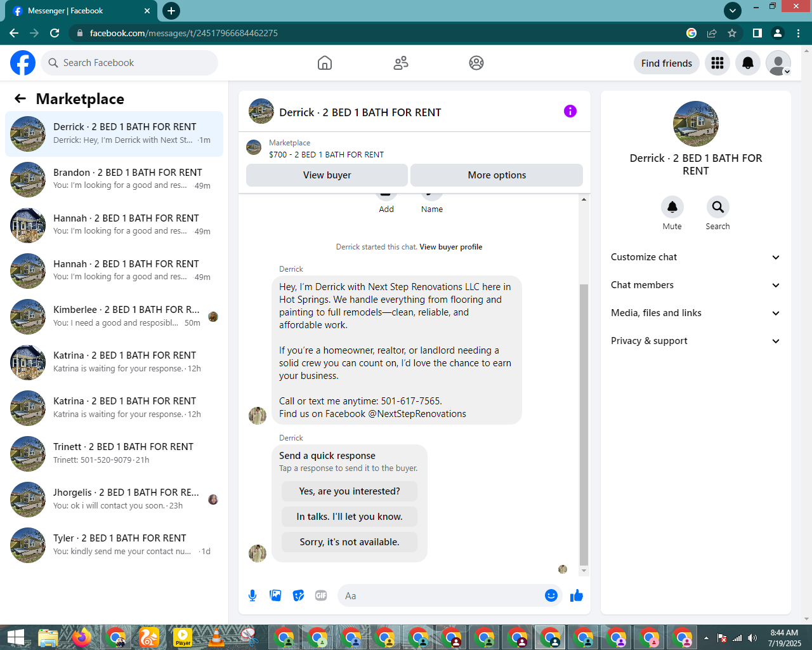Open Chrome side panel icon
812x650 pixels.
coord(757,33)
